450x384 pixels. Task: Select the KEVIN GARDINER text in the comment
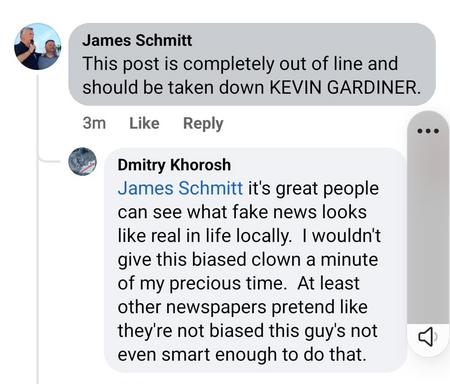pos(345,88)
